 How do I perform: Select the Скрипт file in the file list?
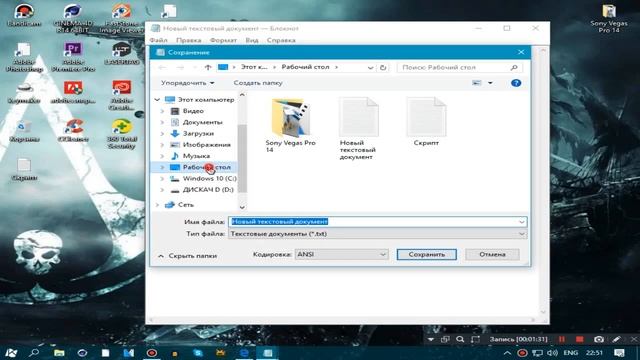click(426, 122)
